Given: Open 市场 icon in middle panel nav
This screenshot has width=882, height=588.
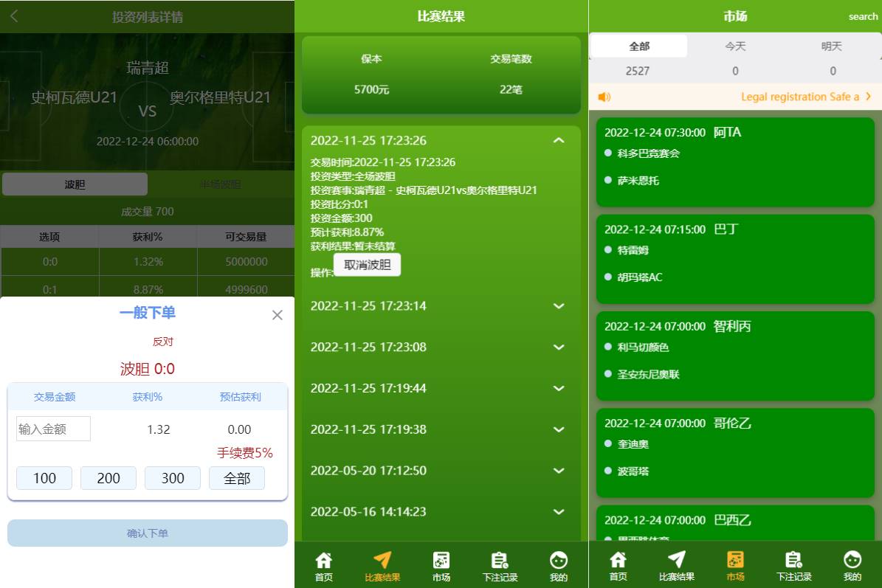Looking at the screenshot, I should [x=441, y=567].
